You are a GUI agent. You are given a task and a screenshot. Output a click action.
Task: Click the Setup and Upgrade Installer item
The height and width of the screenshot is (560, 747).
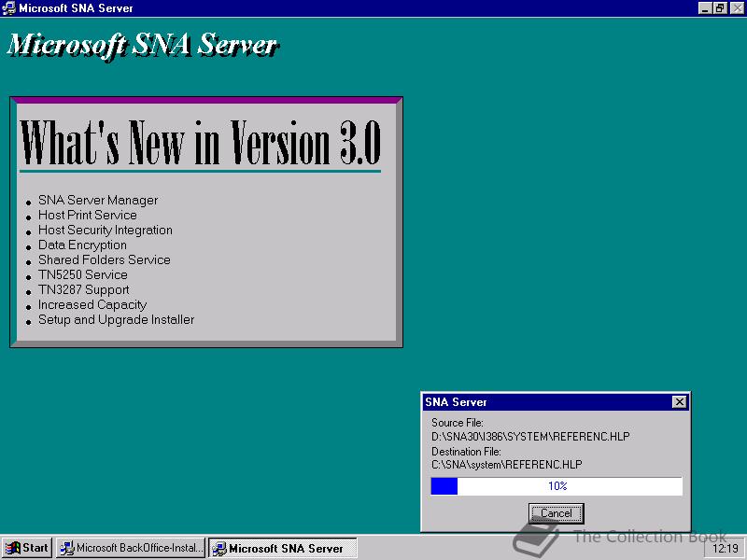116,319
